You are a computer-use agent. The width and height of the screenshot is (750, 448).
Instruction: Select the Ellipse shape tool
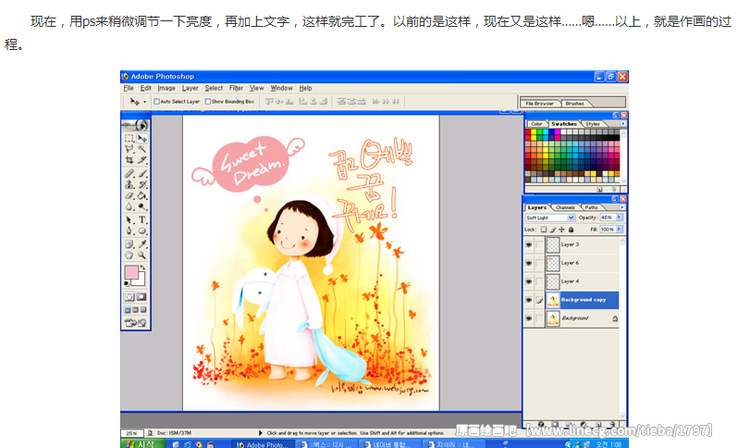click(x=142, y=231)
